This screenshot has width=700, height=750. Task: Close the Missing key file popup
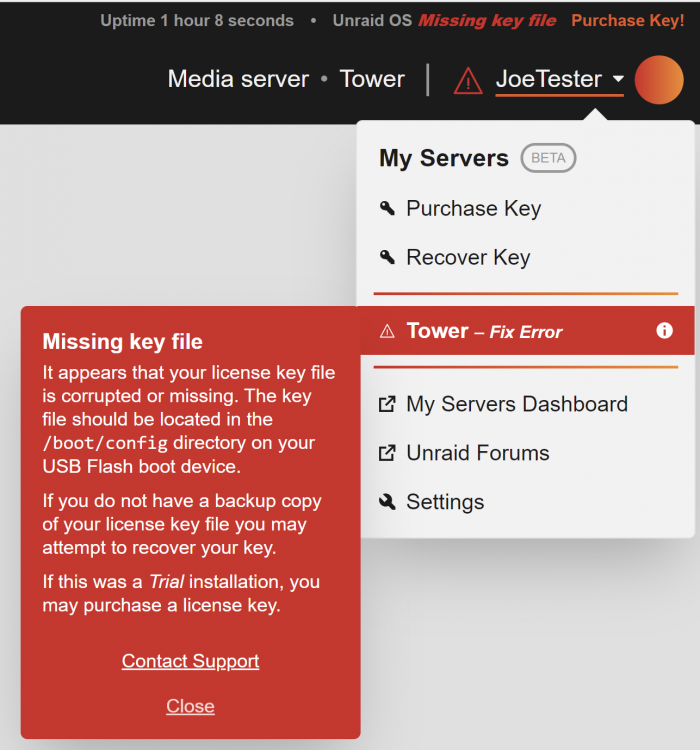pyautogui.click(x=190, y=706)
